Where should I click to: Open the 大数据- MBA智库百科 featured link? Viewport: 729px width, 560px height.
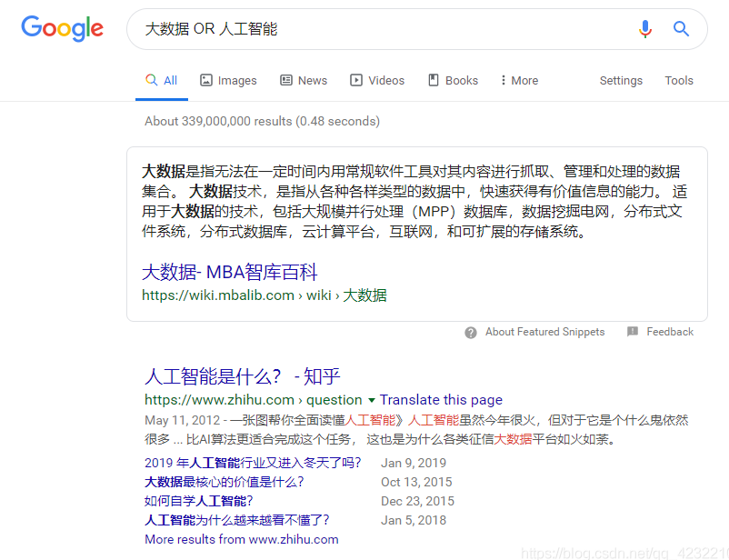point(230,272)
